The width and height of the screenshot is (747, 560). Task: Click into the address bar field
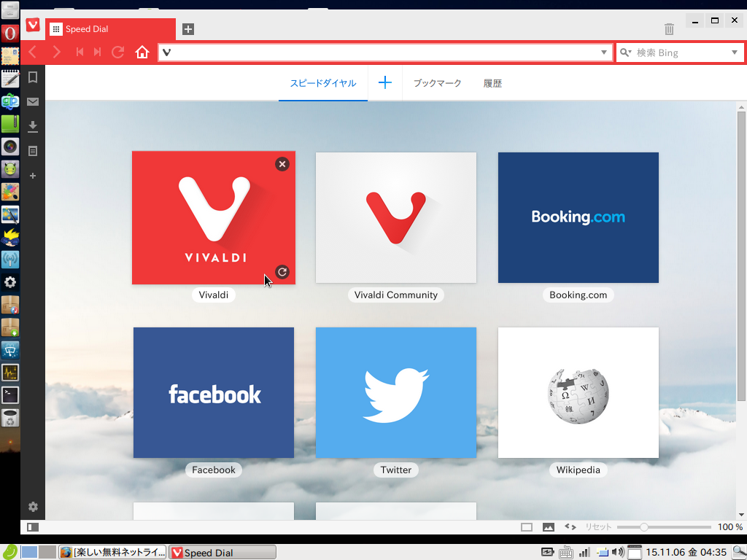click(x=385, y=52)
